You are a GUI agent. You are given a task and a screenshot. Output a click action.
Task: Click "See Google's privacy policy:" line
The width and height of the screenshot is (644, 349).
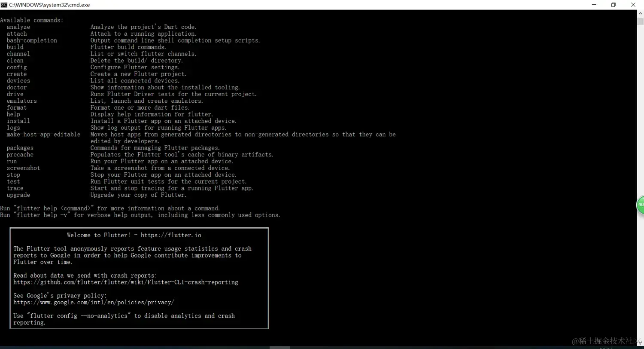[60, 296]
